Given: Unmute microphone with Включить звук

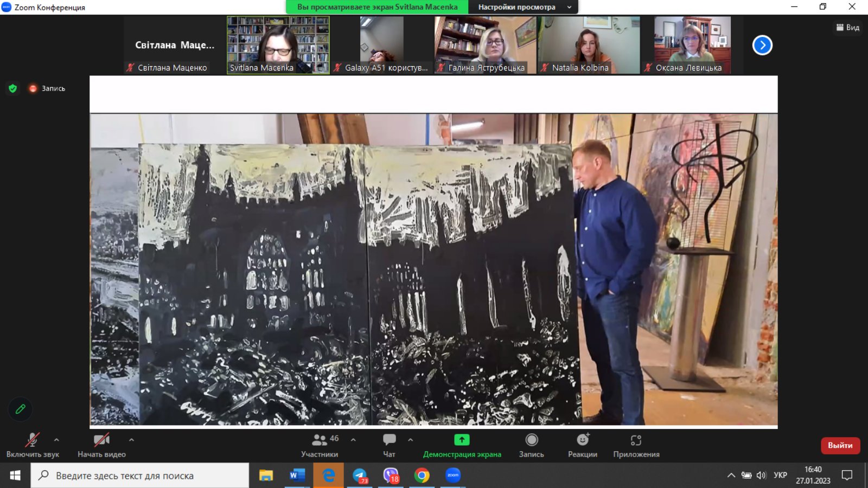Looking at the screenshot, I should pyautogui.click(x=33, y=445).
